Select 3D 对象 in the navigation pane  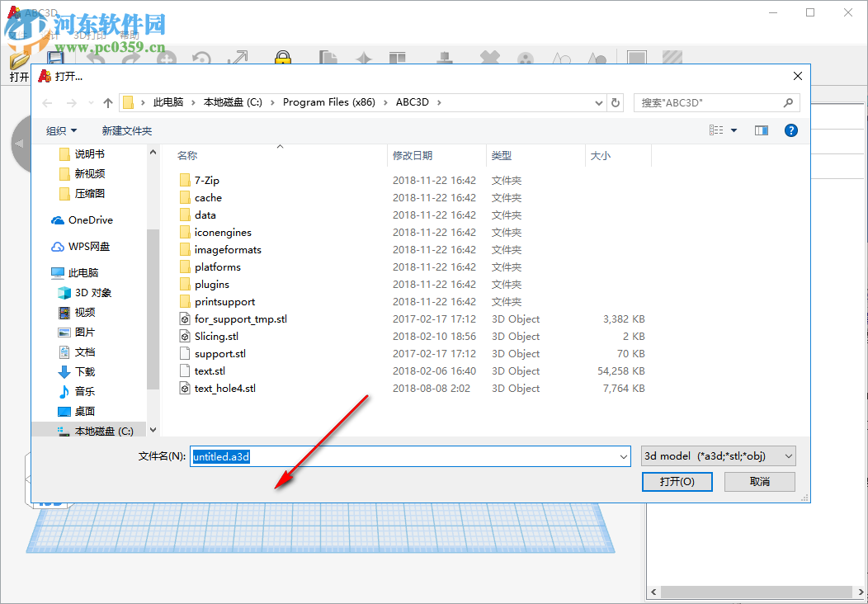(85, 293)
